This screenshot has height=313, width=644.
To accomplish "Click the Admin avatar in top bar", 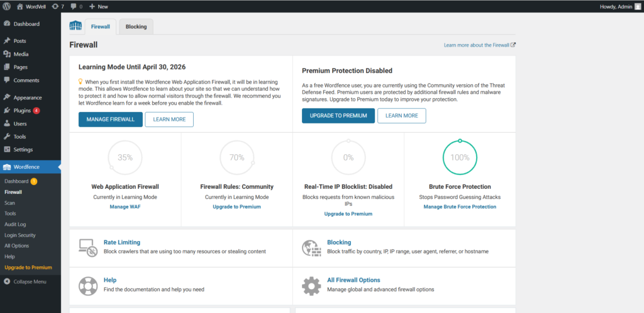I will point(638,6).
